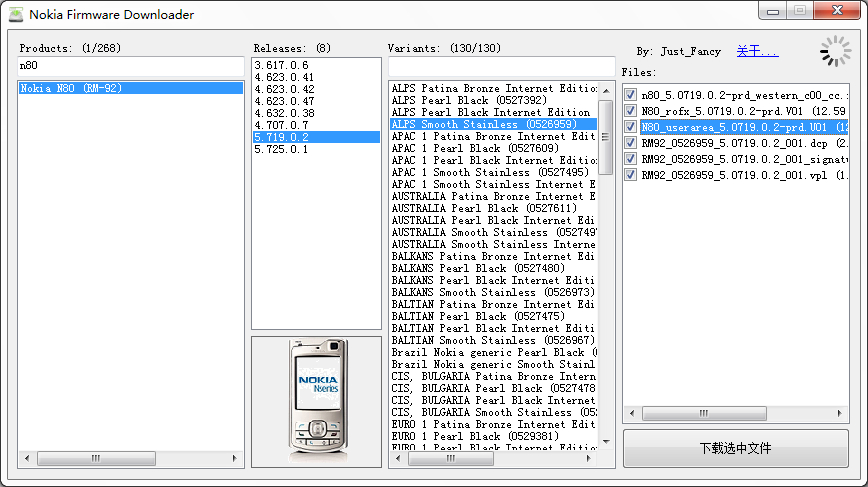Open the 关于... about link

(x=757, y=51)
